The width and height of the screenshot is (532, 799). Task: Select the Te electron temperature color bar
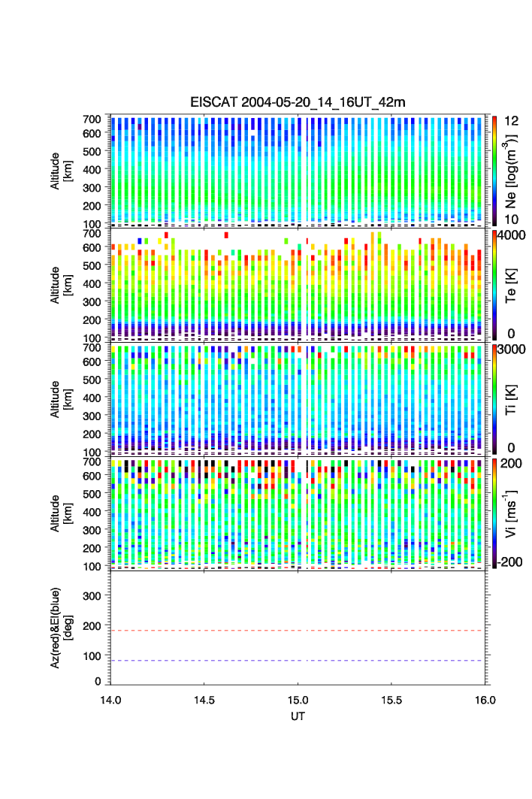click(495, 285)
